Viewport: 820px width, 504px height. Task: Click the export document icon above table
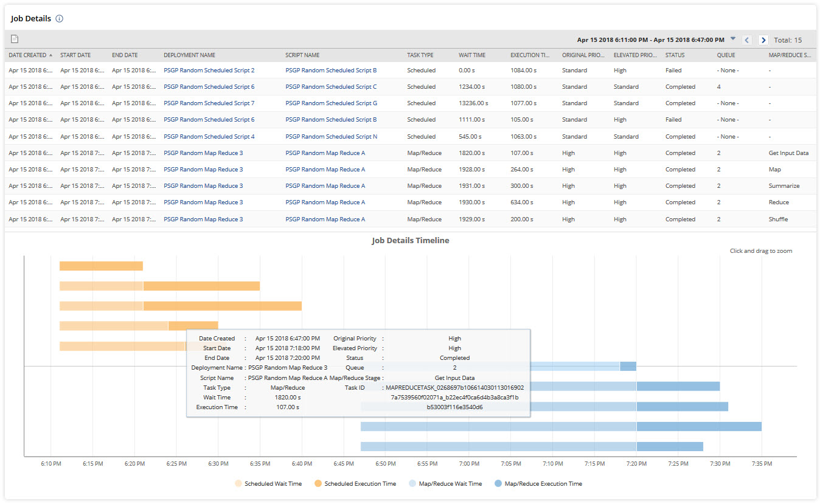pyautogui.click(x=15, y=39)
